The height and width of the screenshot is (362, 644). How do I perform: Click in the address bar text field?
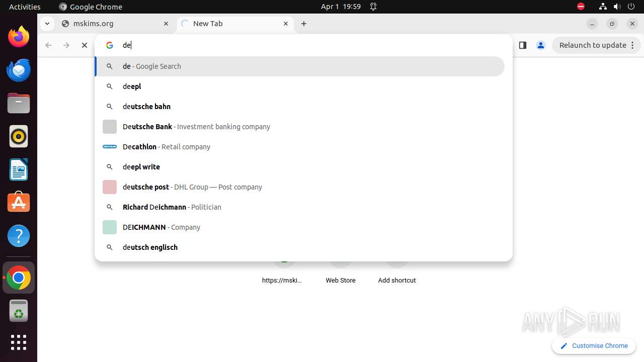pyautogui.click(x=312, y=45)
